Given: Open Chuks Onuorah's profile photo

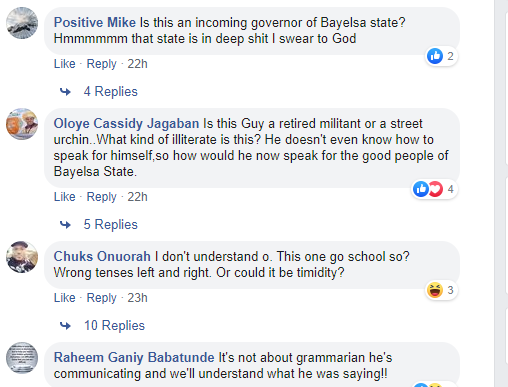Looking at the screenshot, I should coord(22,257).
